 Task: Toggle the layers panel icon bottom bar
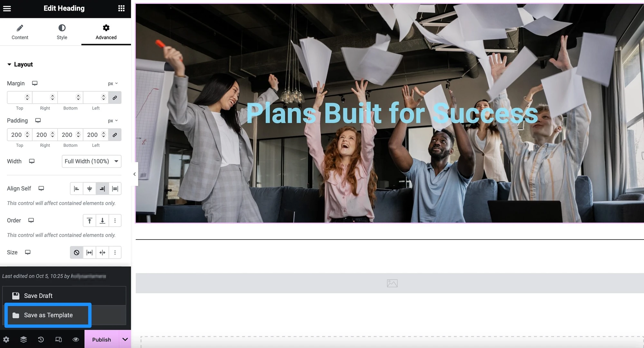[x=23, y=339]
